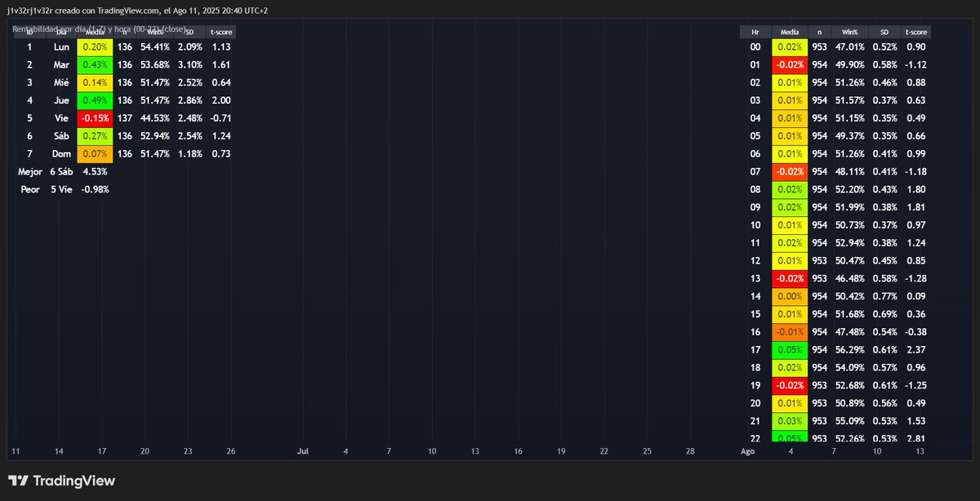
Task: Click the yellow 0.00% Media cell, hour 14
Action: pos(790,296)
